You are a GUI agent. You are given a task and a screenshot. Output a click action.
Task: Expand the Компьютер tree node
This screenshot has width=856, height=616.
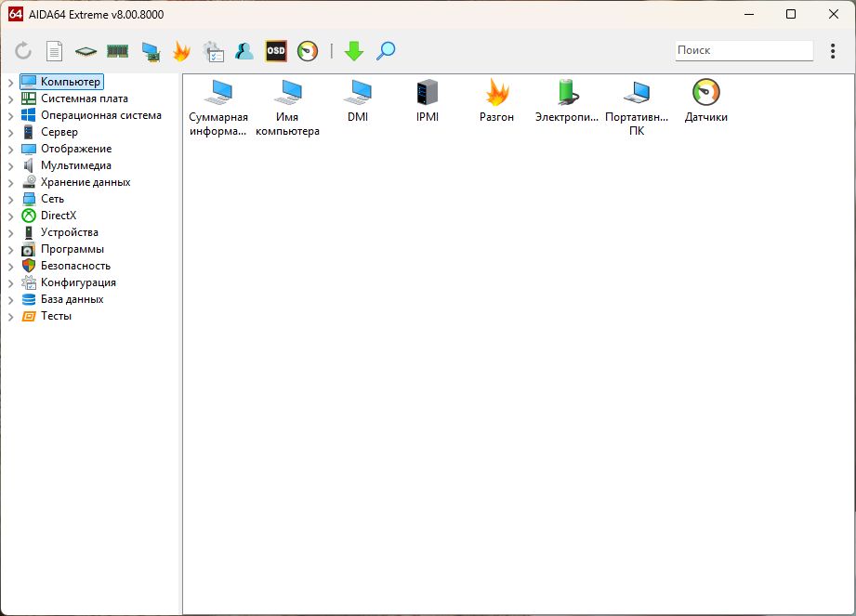(x=10, y=83)
